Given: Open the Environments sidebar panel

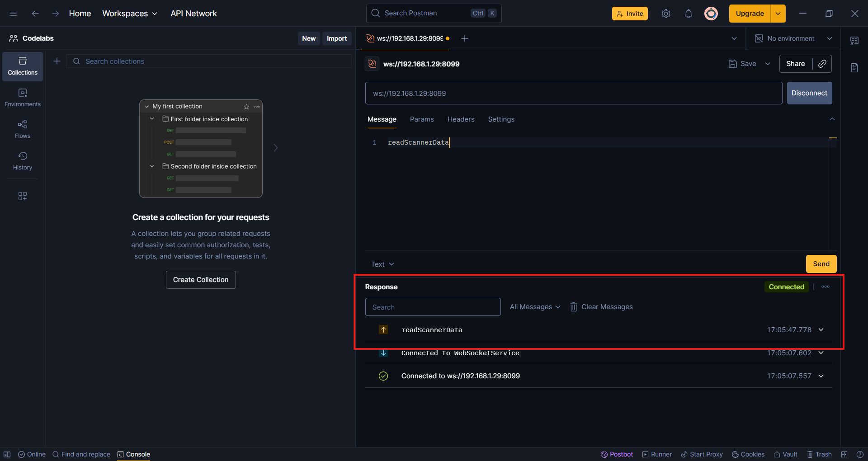Looking at the screenshot, I should 23,98.
